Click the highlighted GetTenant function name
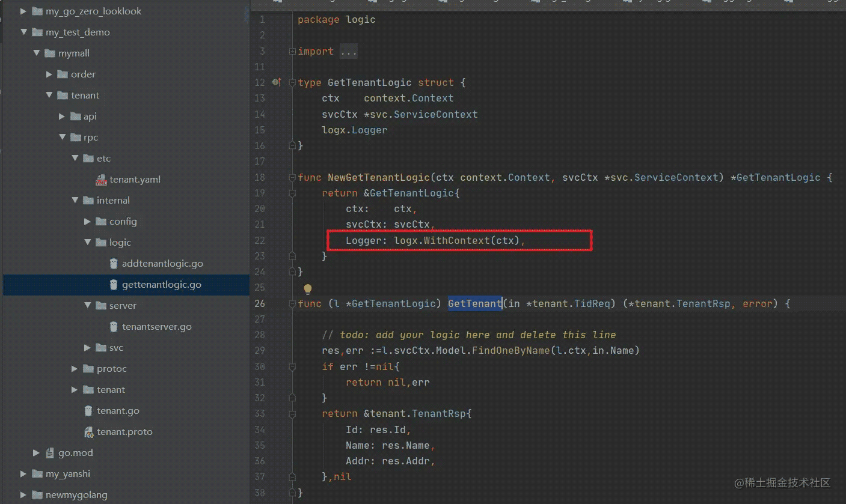 tap(474, 304)
